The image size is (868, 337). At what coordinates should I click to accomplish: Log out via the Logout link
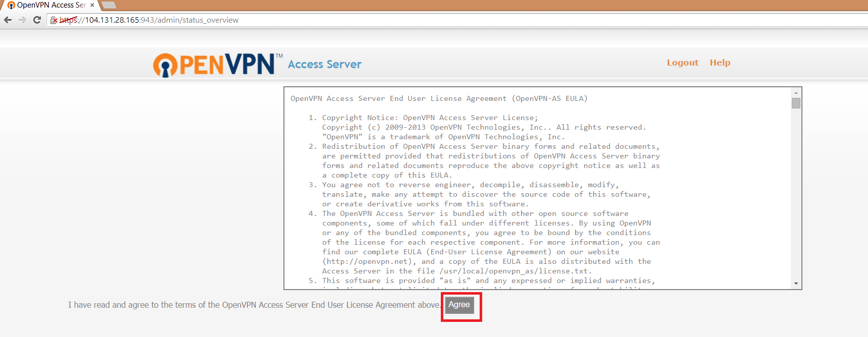682,63
